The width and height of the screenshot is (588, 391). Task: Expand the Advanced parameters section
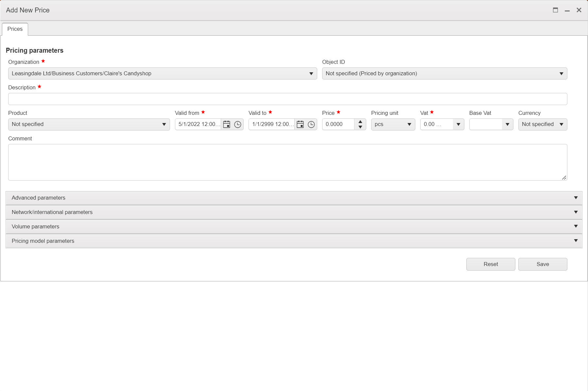click(x=576, y=198)
